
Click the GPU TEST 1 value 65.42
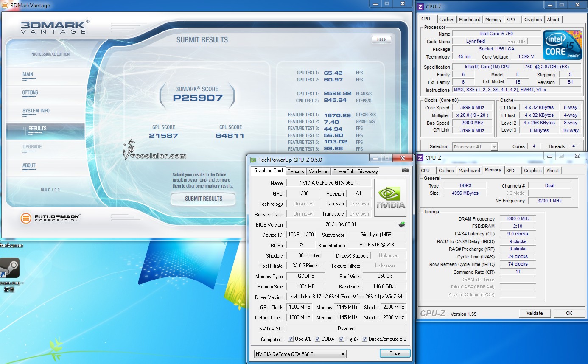pos(333,73)
